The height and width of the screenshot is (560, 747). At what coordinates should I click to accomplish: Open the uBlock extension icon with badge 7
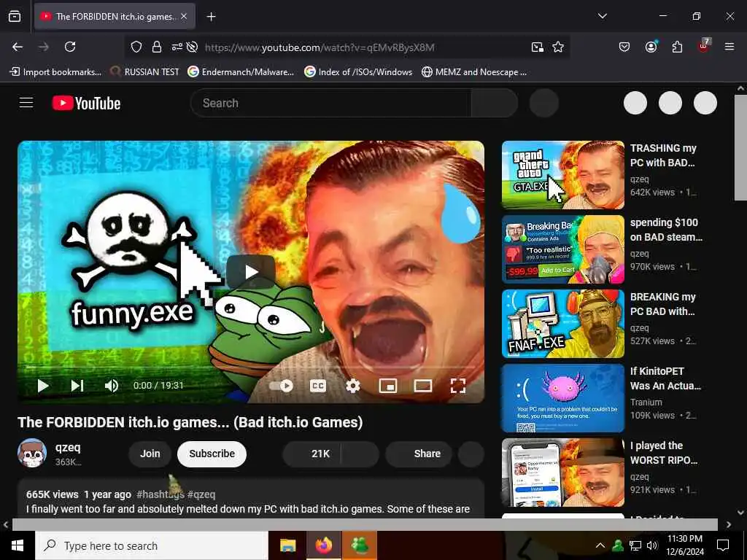[x=704, y=46]
